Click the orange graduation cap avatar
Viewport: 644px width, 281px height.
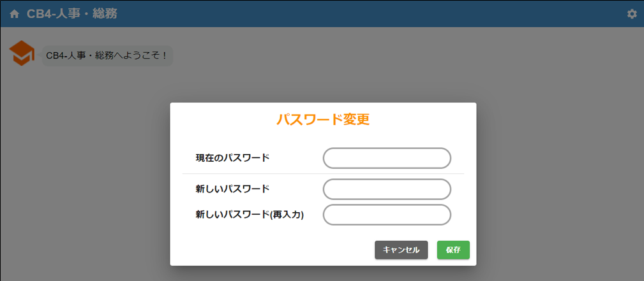click(x=22, y=53)
